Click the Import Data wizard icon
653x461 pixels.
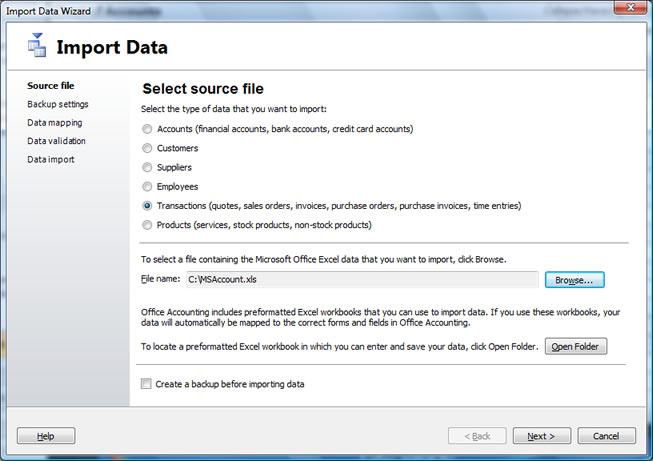(37, 45)
